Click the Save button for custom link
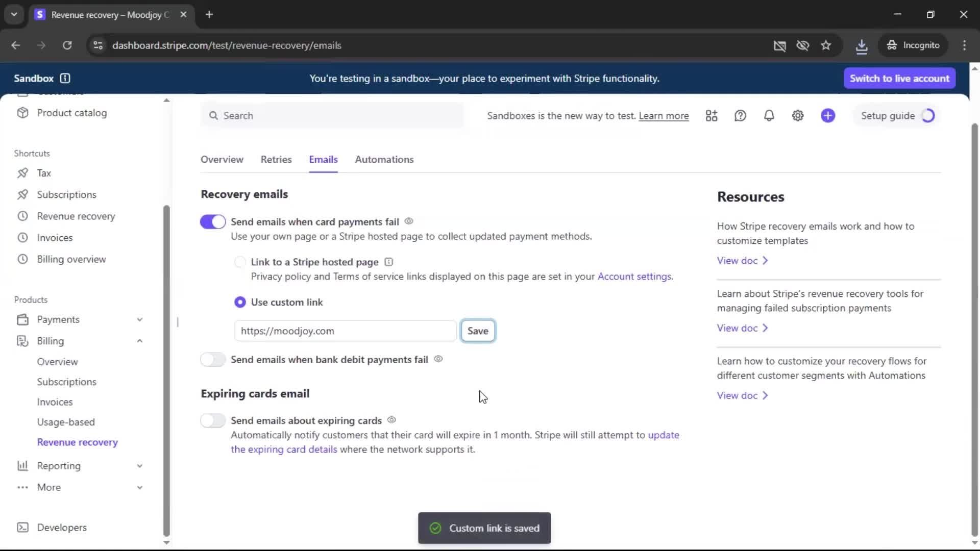Viewport: 980px width, 551px height. tap(478, 331)
